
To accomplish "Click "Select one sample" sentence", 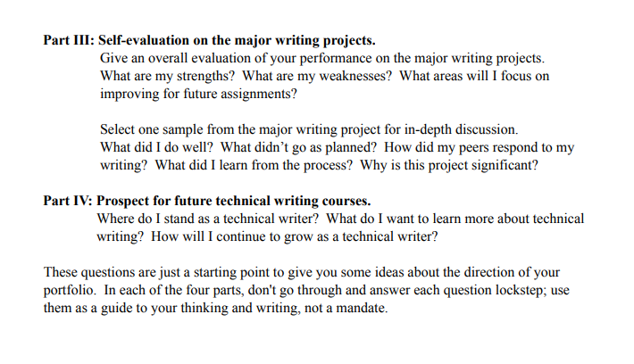I will 309,129.
